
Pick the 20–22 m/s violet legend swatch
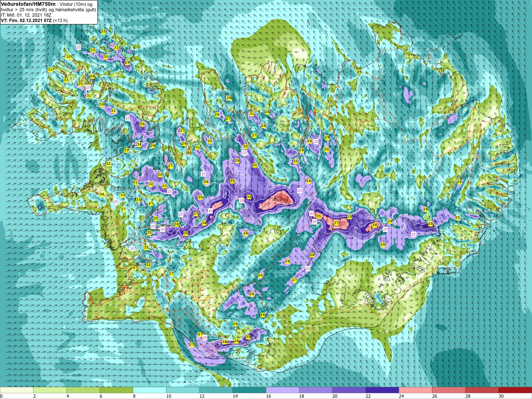tap(349, 390)
